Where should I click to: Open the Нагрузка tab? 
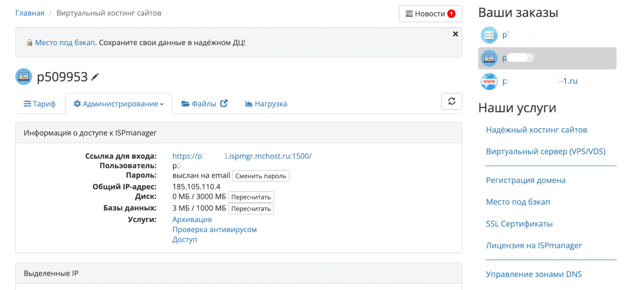(x=266, y=104)
